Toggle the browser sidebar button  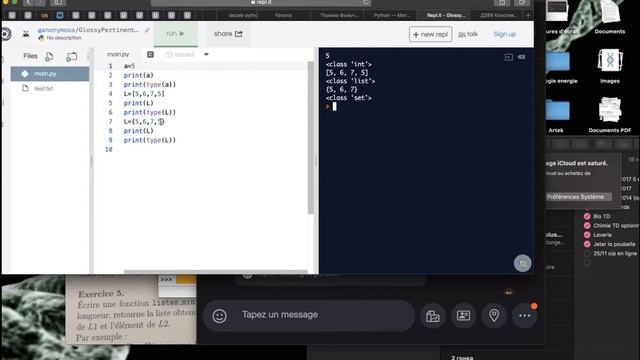click(x=58, y=2)
